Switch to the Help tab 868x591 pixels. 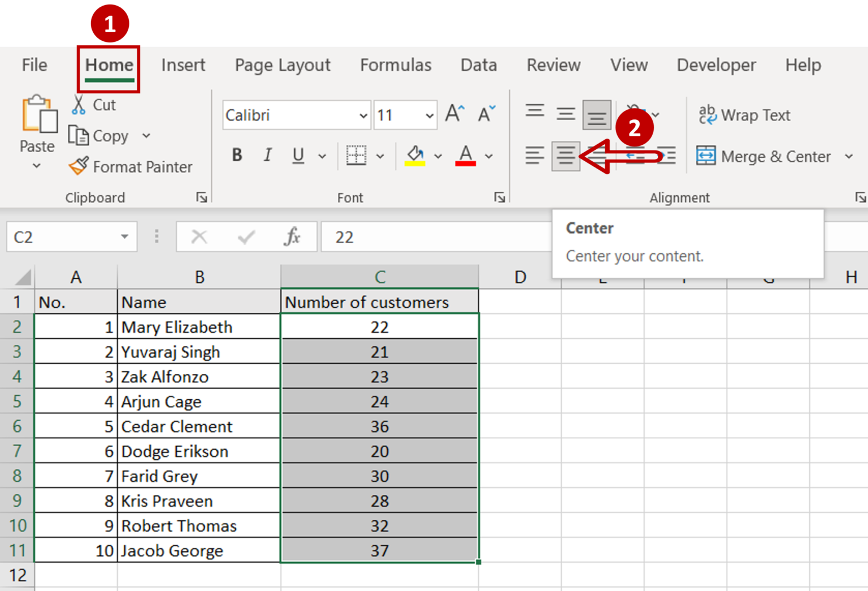coord(802,65)
